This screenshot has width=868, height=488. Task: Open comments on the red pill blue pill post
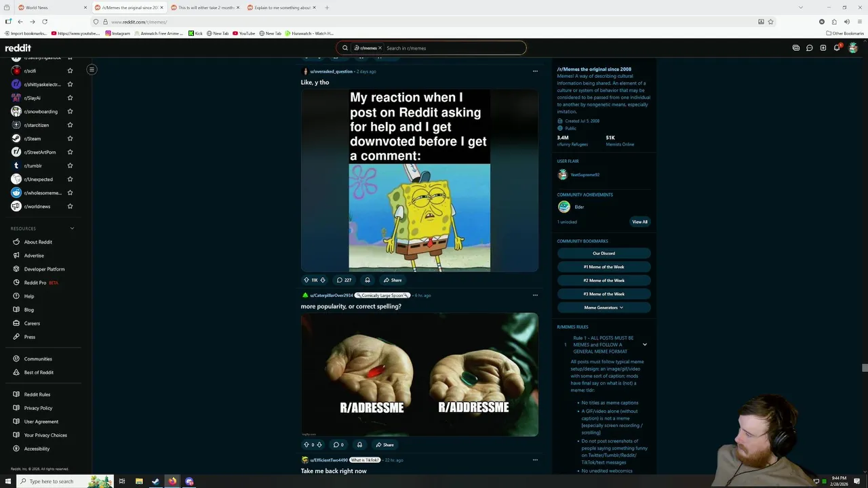(x=338, y=445)
